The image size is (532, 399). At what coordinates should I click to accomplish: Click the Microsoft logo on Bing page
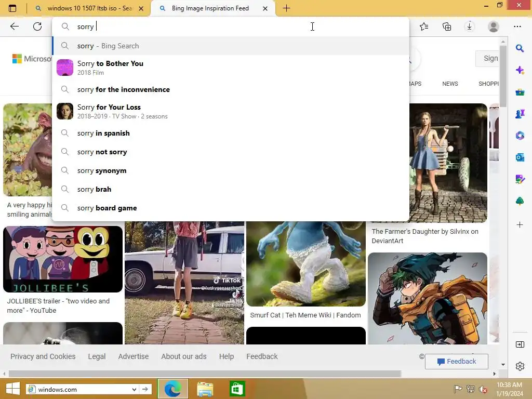click(32, 59)
